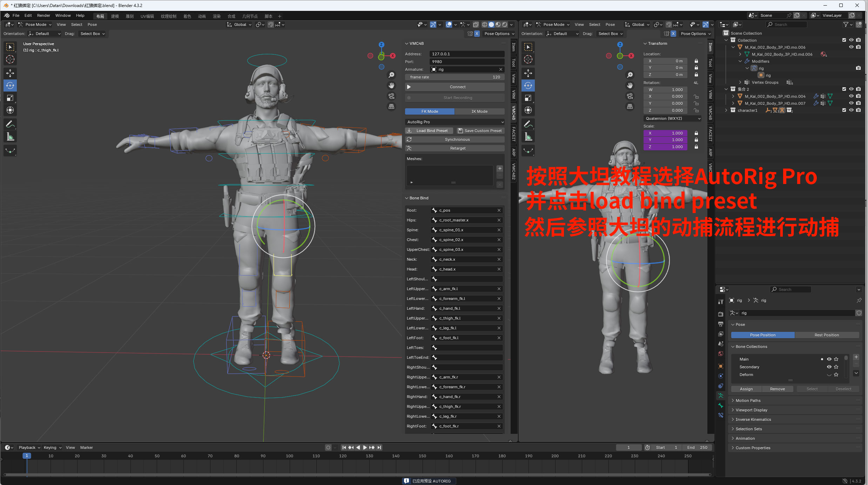Click the 3D cursor tool in left toolbar
This screenshot has height=485, width=868.
click(10, 59)
